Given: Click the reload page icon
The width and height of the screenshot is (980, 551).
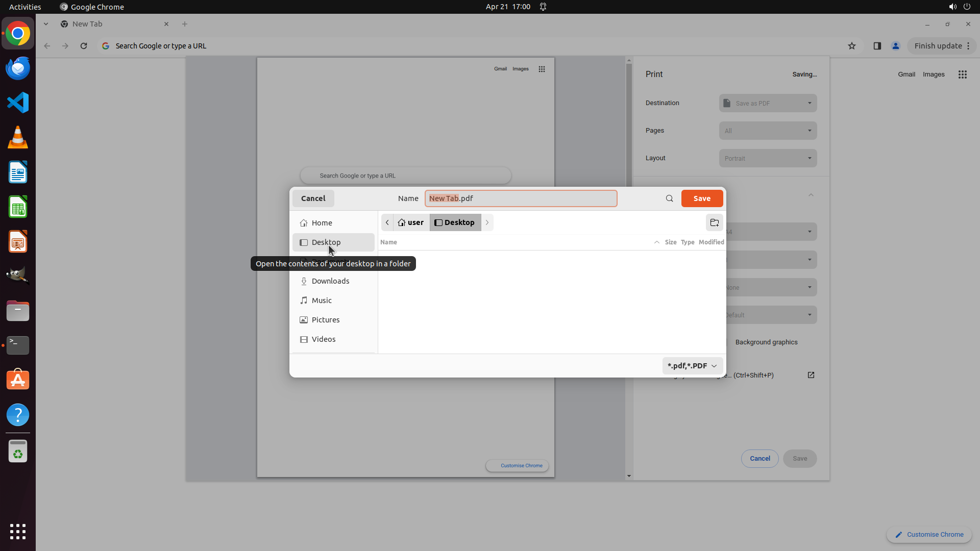Looking at the screenshot, I should (84, 46).
